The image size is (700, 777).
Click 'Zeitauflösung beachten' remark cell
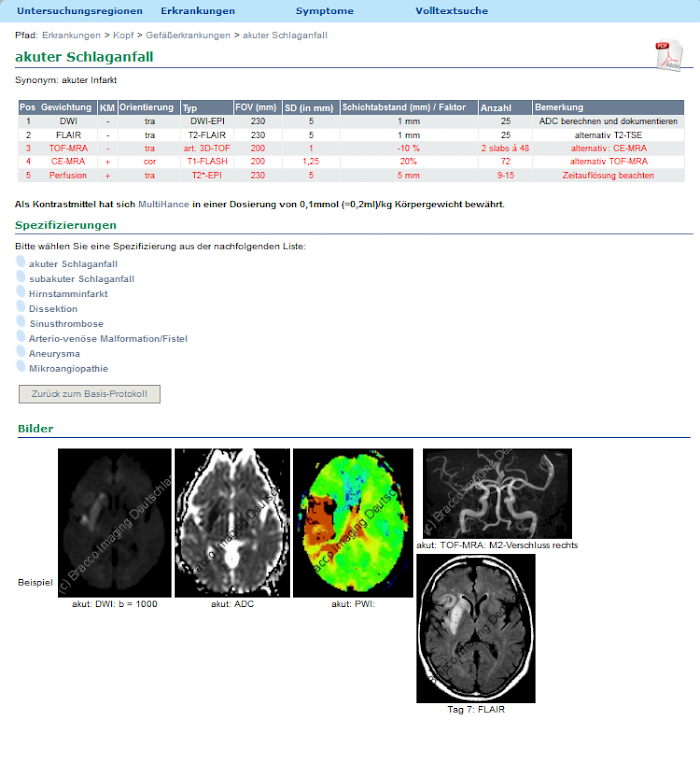pos(608,175)
